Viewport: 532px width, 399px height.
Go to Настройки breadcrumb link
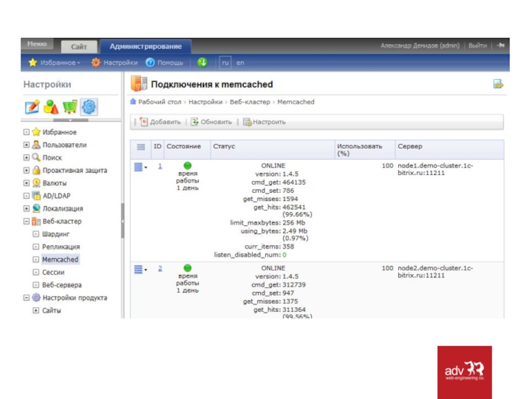[x=205, y=102]
